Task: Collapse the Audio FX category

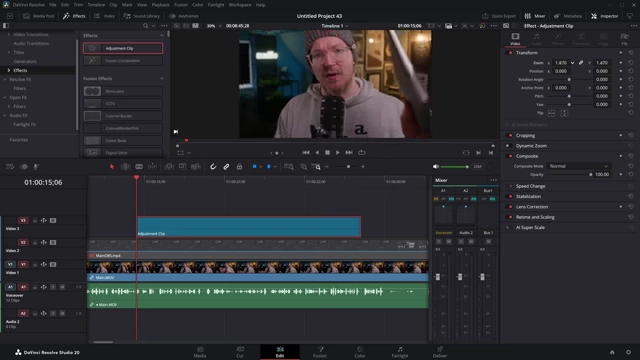Action: [x=5, y=116]
